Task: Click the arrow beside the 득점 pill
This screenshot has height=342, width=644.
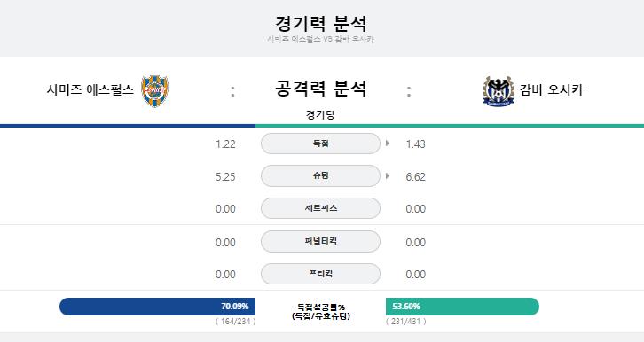Action: point(388,144)
